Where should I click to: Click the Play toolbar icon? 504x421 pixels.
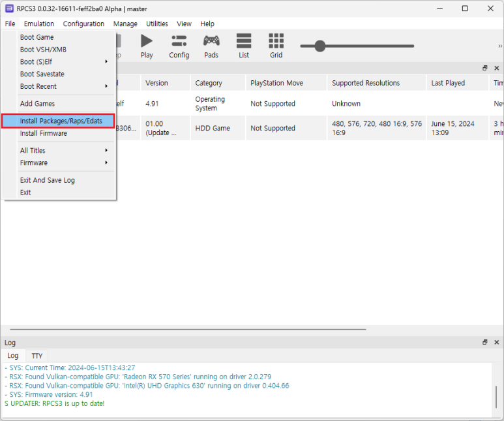[x=147, y=46]
